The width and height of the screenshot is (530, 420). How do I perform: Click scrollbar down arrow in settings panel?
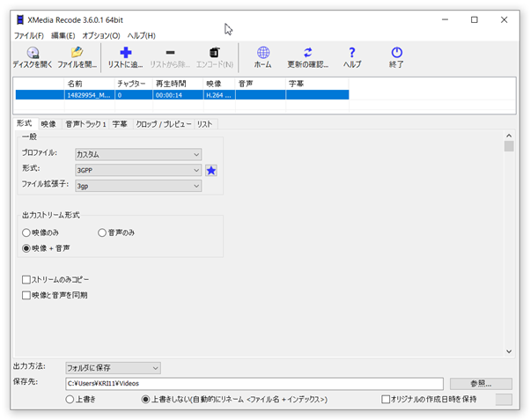click(x=509, y=351)
